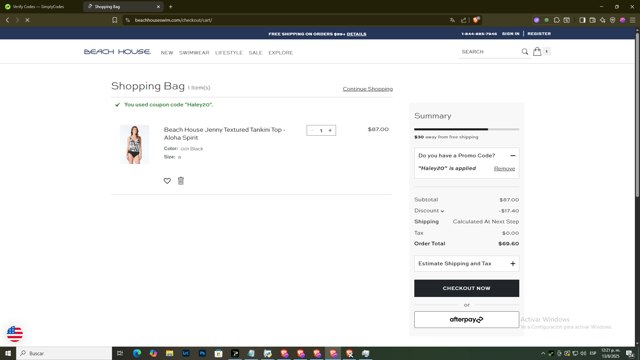640x360 pixels.
Task: Open the SWIMWEAR menu
Action: (x=194, y=53)
